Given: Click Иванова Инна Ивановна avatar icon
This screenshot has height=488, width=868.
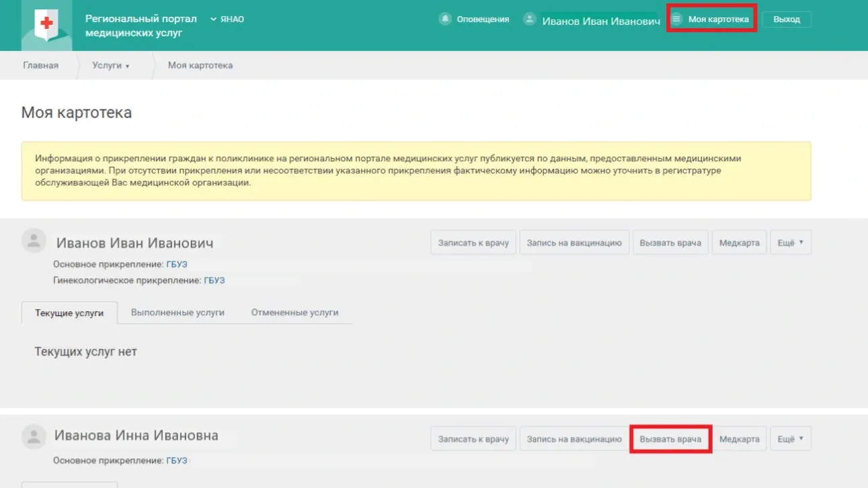Looking at the screenshot, I should pos(34,437).
